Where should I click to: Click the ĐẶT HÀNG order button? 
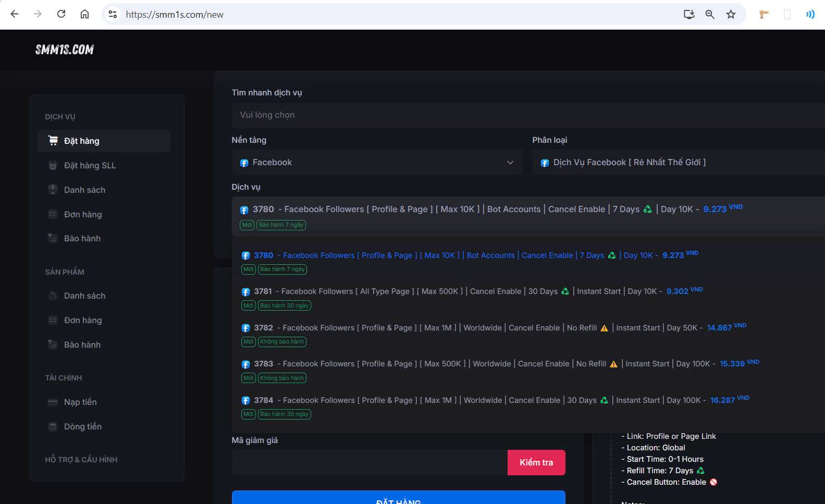tap(399, 498)
